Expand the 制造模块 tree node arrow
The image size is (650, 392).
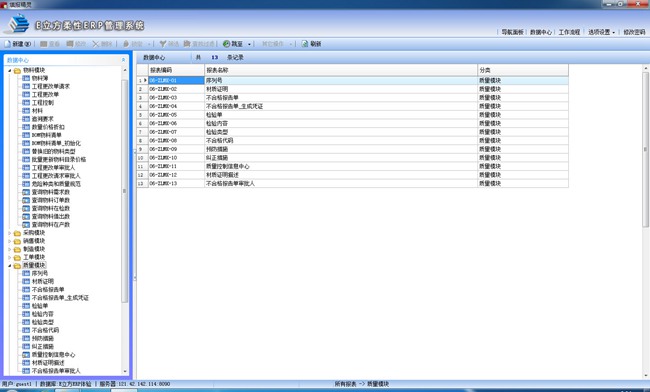10,249
